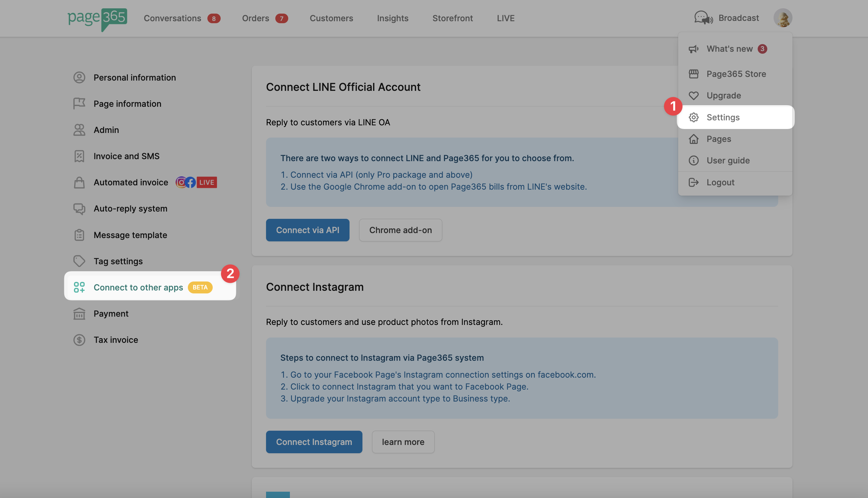
Task: Open the Conversations tab
Action: (x=172, y=18)
